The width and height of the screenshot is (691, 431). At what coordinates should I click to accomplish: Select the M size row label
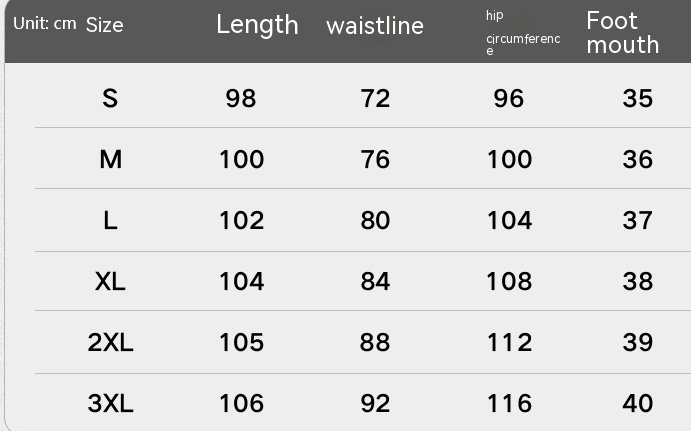point(110,159)
